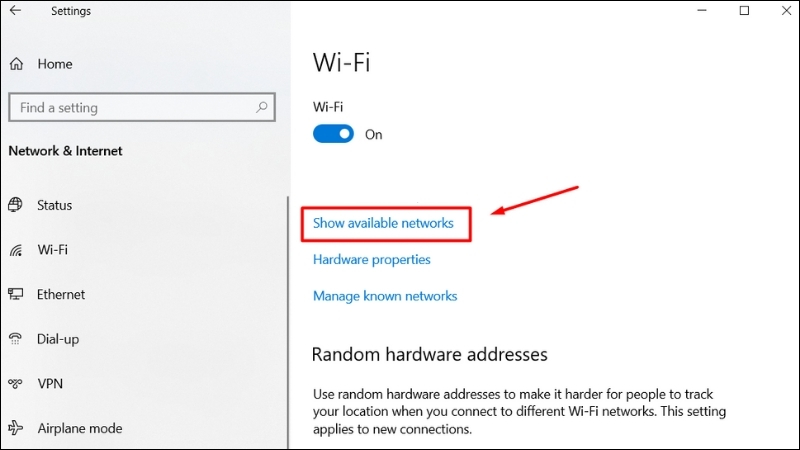
Task: Click the back arrow icon in Settings
Action: 15,10
